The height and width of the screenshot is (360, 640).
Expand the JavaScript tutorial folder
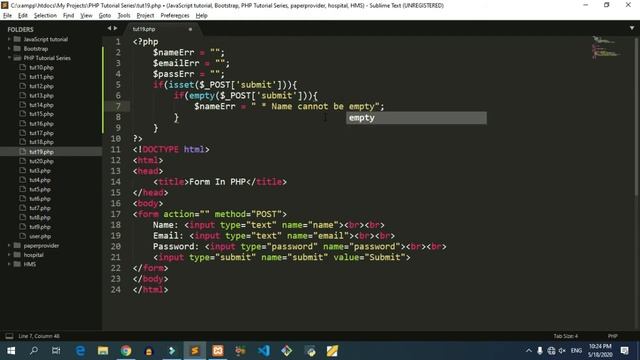9,39
